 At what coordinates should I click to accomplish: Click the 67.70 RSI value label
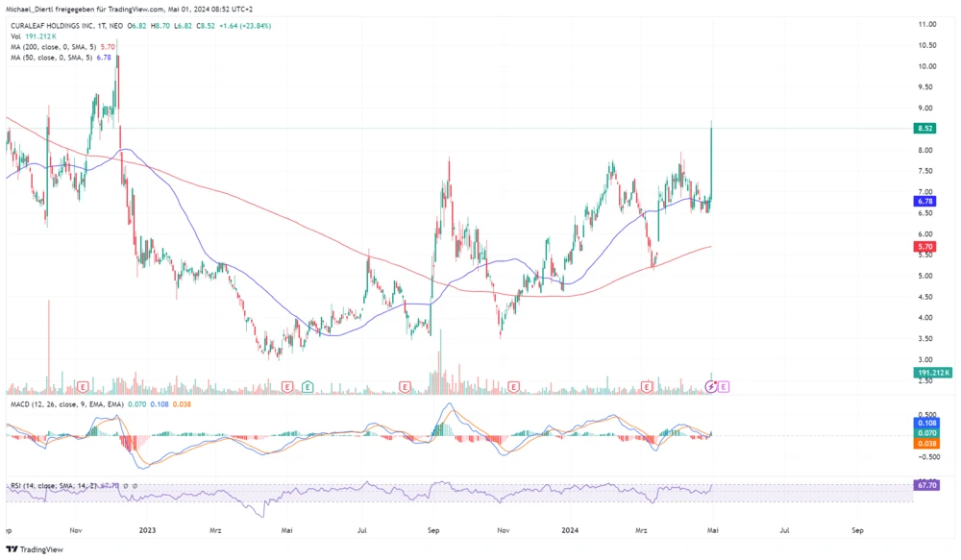(x=924, y=486)
